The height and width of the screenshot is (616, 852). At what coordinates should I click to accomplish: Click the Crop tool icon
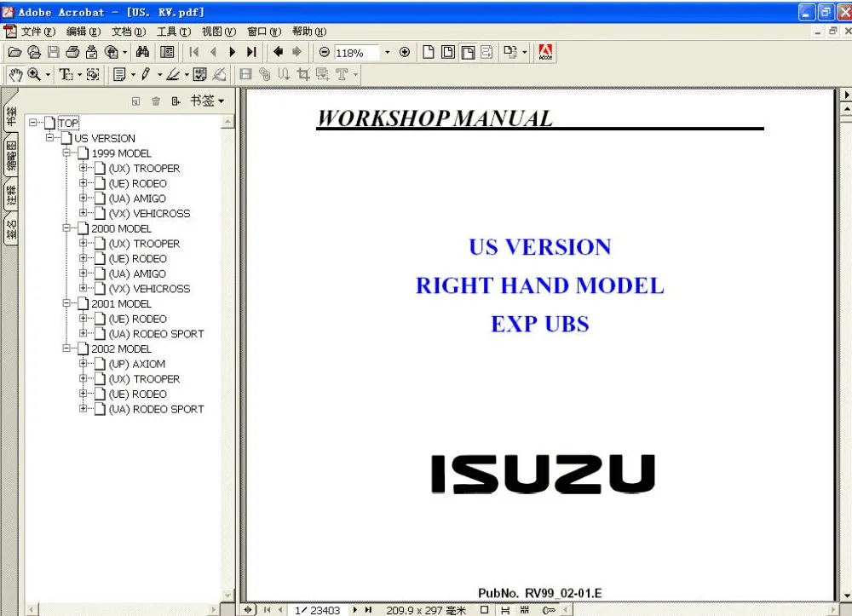(x=303, y=74)
